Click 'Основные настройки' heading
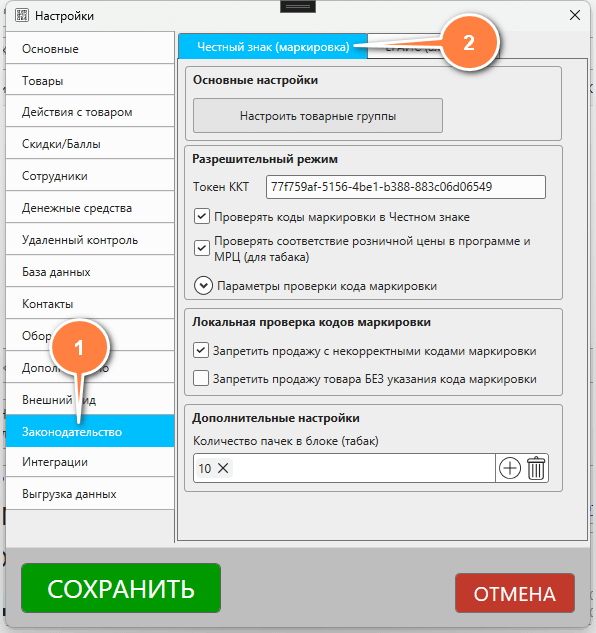Viewport: 596px width, 633px height. [255, 80]
